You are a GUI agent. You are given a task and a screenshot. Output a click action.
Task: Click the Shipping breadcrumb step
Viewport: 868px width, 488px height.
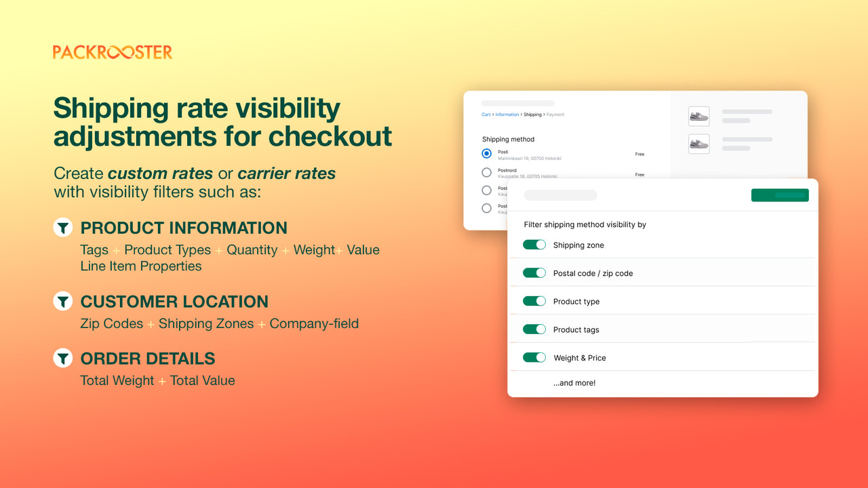coord(532,115)
